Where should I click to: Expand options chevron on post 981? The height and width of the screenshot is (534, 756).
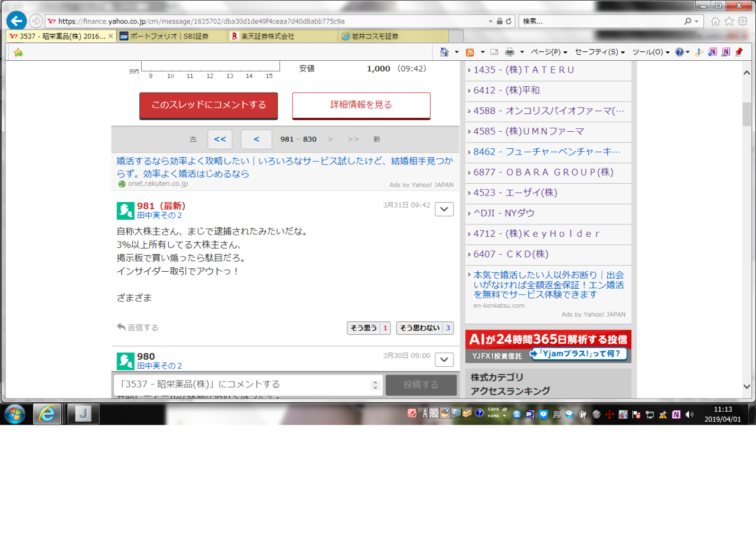(x=444, y=209)
